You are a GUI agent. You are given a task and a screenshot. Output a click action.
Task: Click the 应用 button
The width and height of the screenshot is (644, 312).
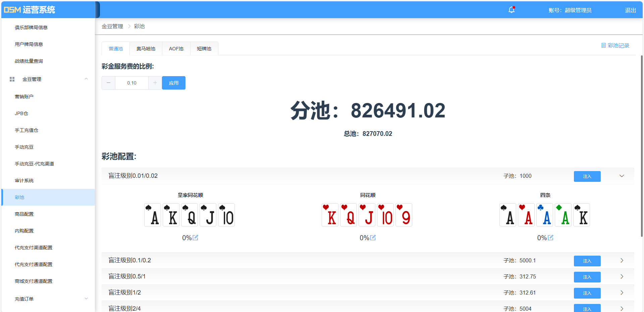tap(173, 83)
